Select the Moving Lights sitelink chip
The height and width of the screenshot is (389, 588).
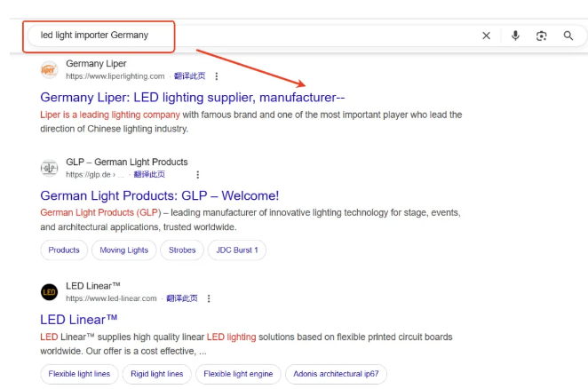124,250
